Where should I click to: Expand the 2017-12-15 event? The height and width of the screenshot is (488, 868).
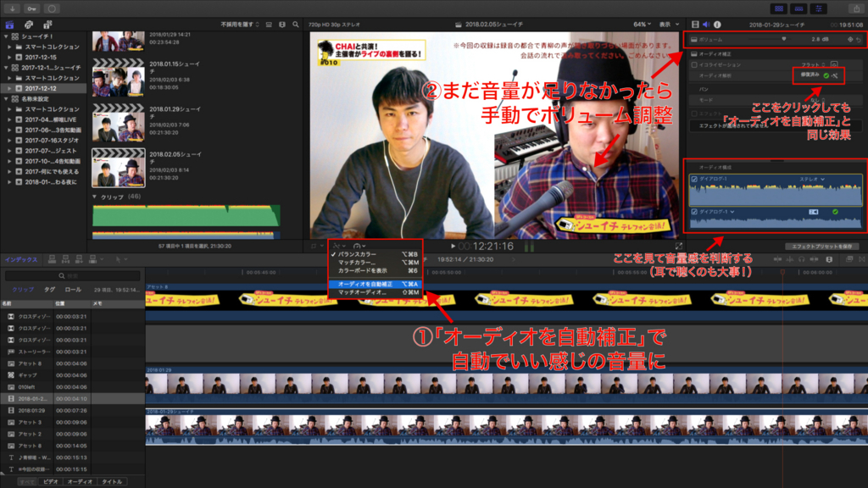[x=9, y=57]
